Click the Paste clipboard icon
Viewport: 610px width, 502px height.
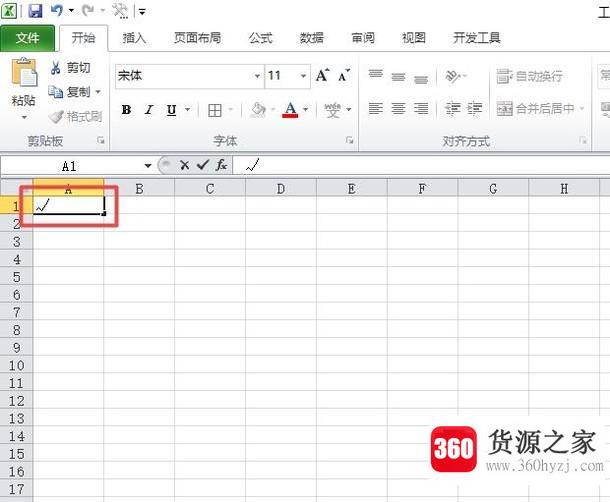tap(24, 72)
